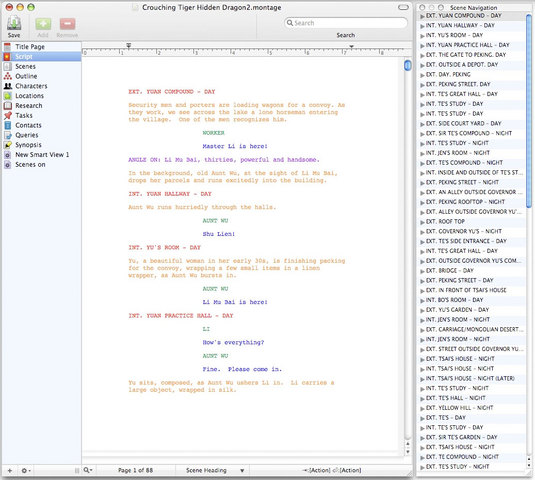Click into the Search input field
Viewport: 535px width, 480px height.
[x=346, y=23]
